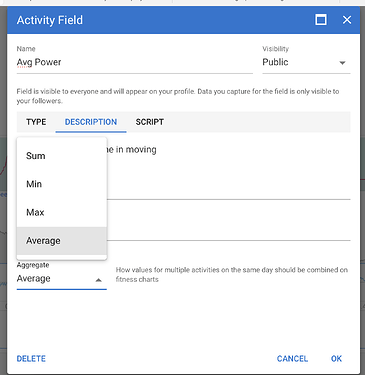365x375 pixels.
Task: Click the CANCEL button
Action: coord(292,359)
